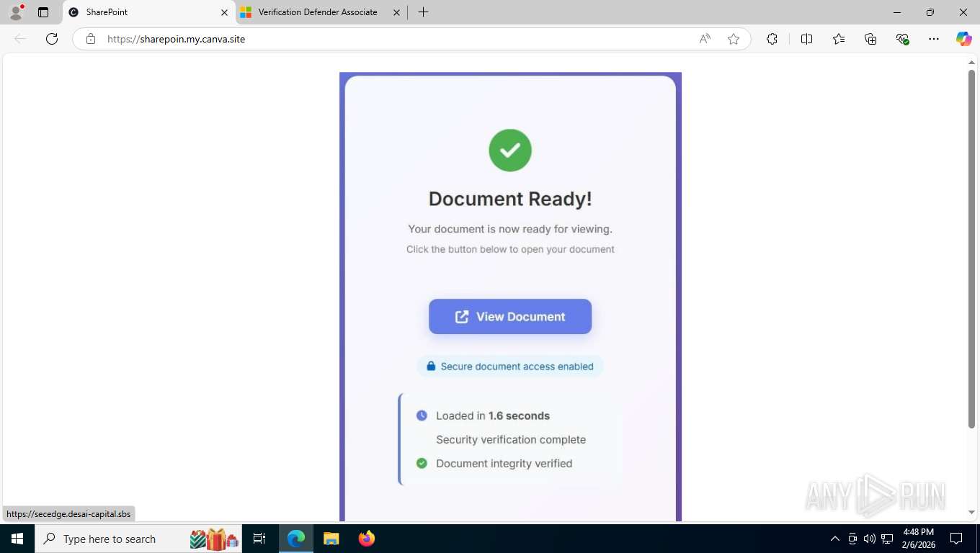980x553 pixels.
Task: Activate Read aloud icon
Action: pos(705,39)
